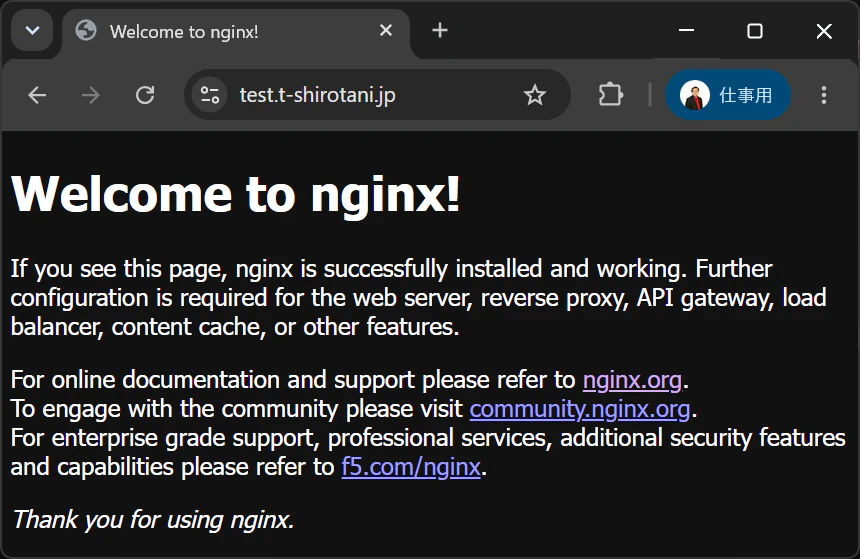The image size is (860, 559).
Task: Open the f5.com/nginx link
Action: pos(411,467)
